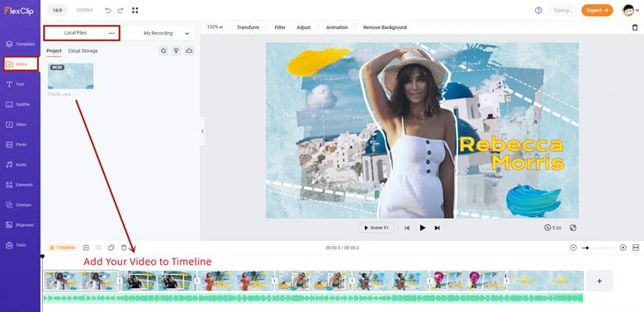644x312 pixels.
Task: Enter fullscreen preview icon
Action: [573, 228]
